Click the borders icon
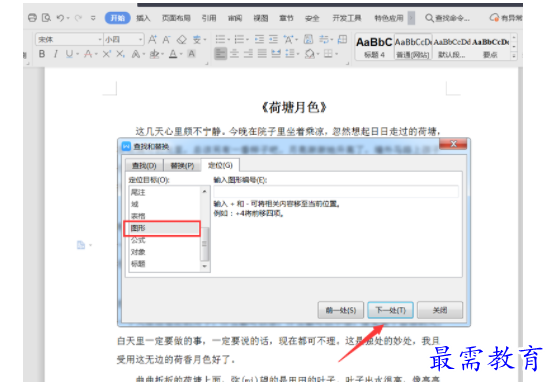The height and width of the screenshot is (390, 551). click(x=328, y=54)
